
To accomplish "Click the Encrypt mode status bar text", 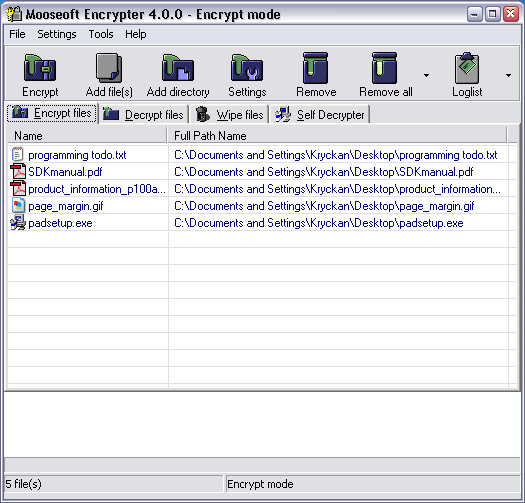I will point(260,484).
